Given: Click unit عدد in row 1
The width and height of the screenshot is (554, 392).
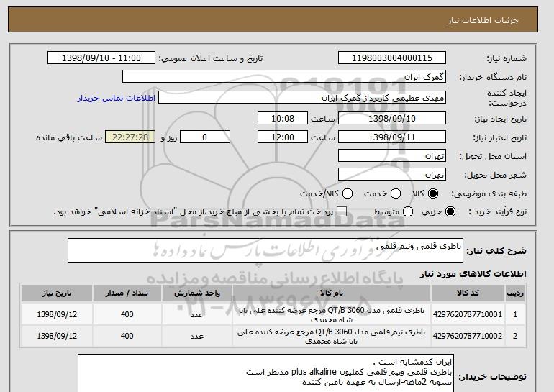Looking at the screenshot, I should coord(197,314).
